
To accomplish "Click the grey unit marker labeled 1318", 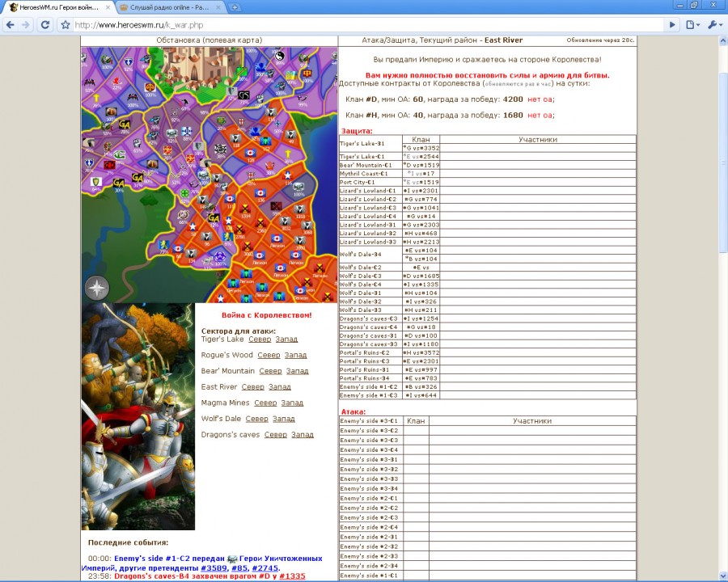I will (x=299, y=209).
